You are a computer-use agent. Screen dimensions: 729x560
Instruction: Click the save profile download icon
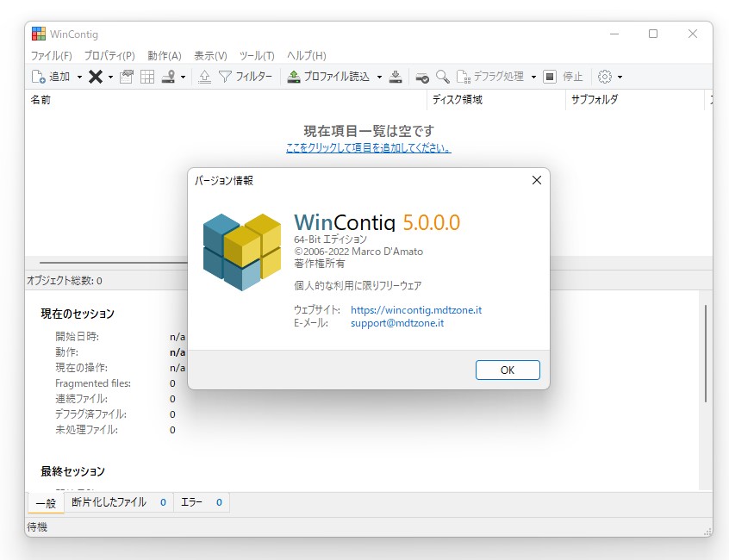click(396, 77)
